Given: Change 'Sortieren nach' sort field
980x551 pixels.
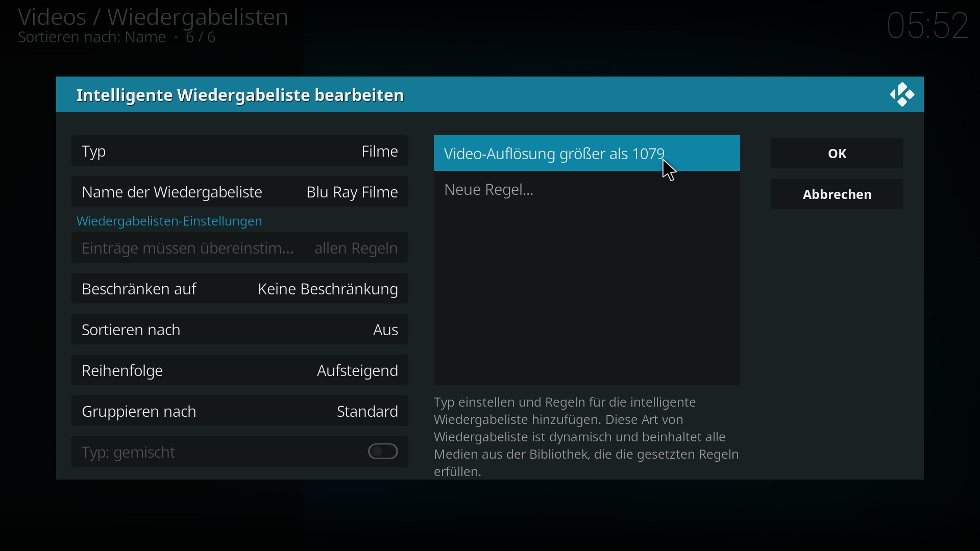Looking at the screenshot, I should point(240,330).
